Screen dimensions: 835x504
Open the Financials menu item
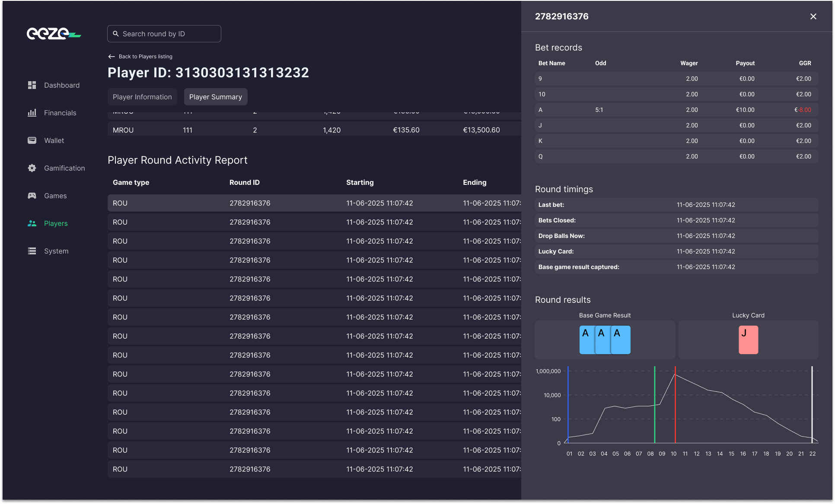pyautogui.click(x=60, y=113)
